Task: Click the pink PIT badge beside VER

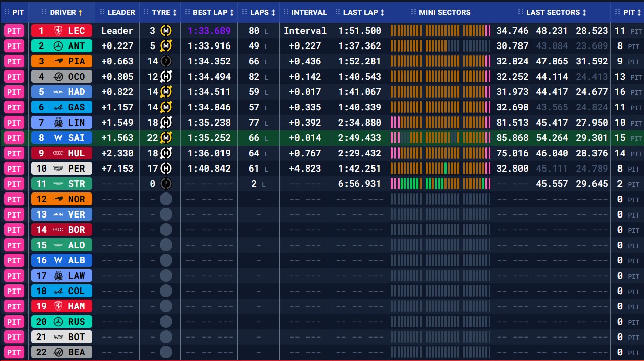Action: [x=14, y=214]
